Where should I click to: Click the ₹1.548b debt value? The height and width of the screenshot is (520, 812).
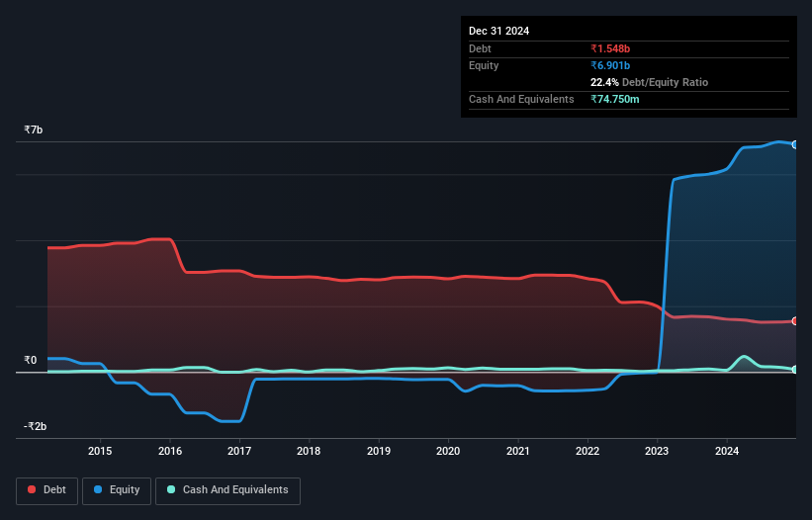610,48
